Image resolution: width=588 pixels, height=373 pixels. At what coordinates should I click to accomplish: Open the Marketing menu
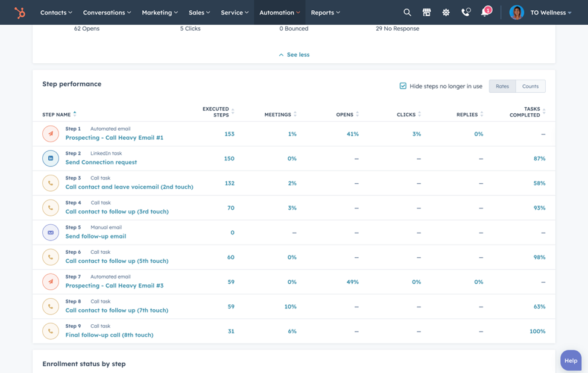point(159,12)
